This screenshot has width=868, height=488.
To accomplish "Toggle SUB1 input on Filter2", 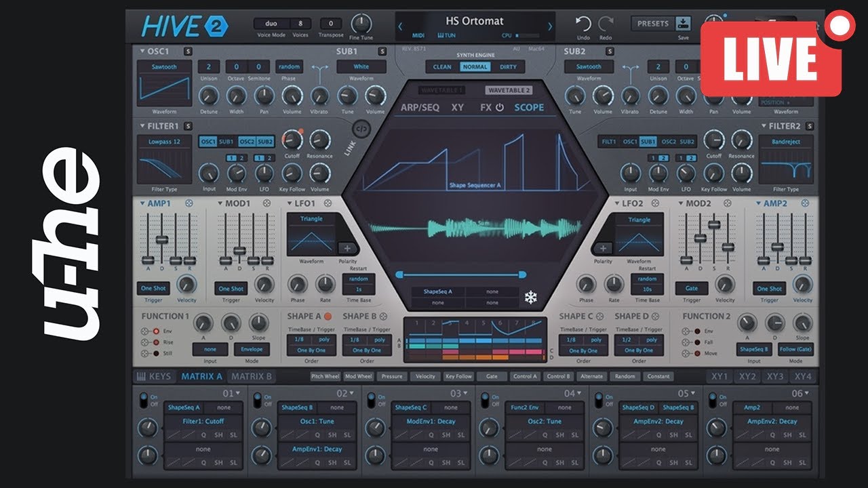I will pos(649,142).
